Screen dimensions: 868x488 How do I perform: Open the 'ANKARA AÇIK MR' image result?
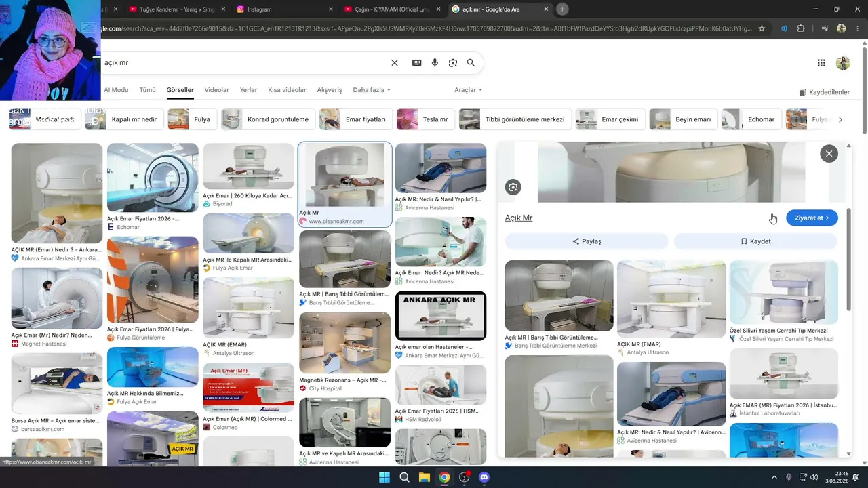point(441,316)
